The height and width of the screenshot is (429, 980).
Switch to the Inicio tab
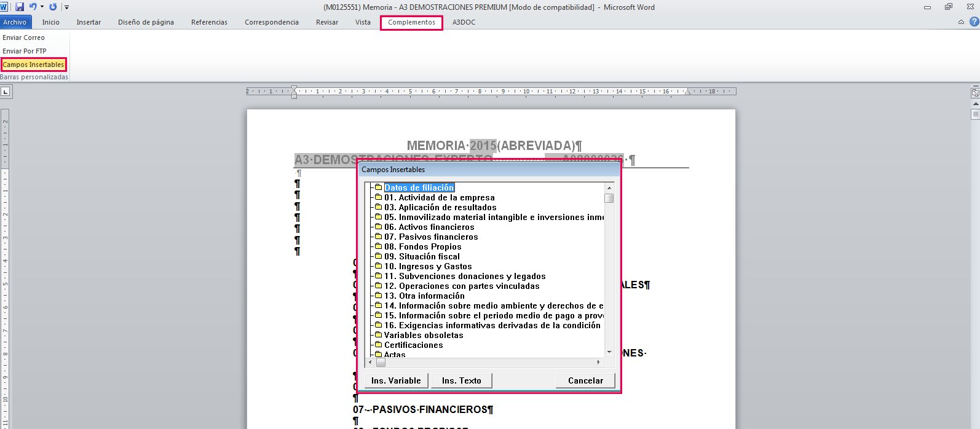pos(51,22)
